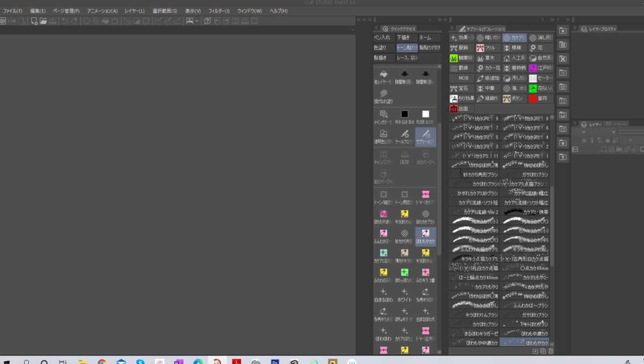Choose the ふんわかぱ〜ブラシ brush
644x364 pixels.
click(x=524, y=305)
